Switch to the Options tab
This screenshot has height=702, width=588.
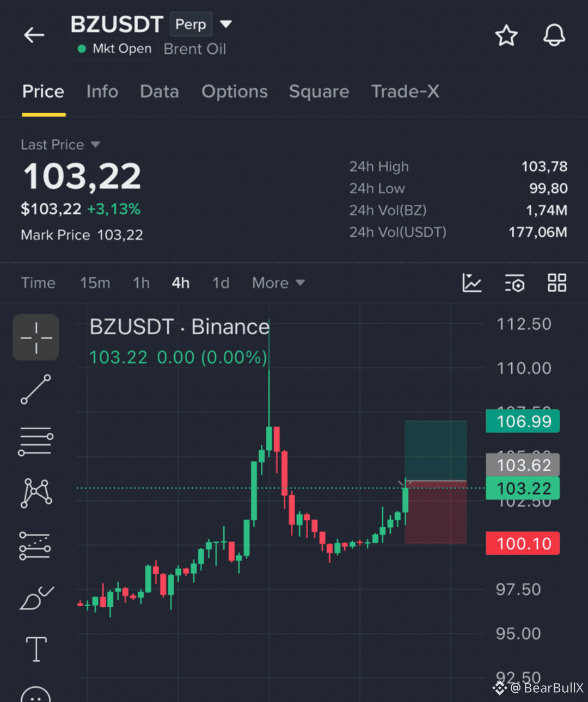click(x=235, y=91)
